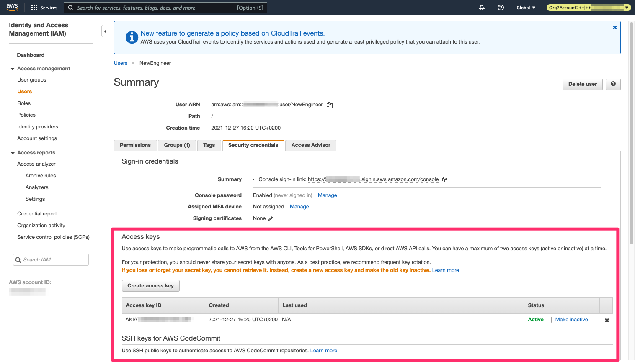Open Roles in the sidebar
Image resolution: width=635 pixels, height=364 pixels.
click(x=24, y=103)
